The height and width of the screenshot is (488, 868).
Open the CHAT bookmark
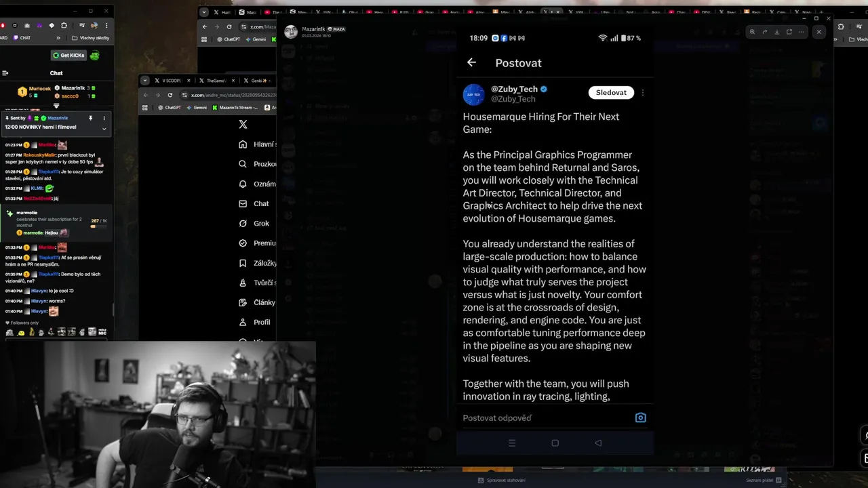(22, 38)
